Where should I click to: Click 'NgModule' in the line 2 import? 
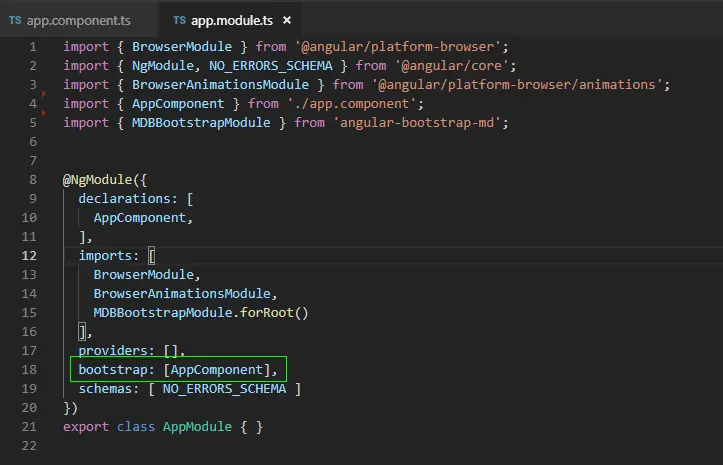(x=163, y=66)
